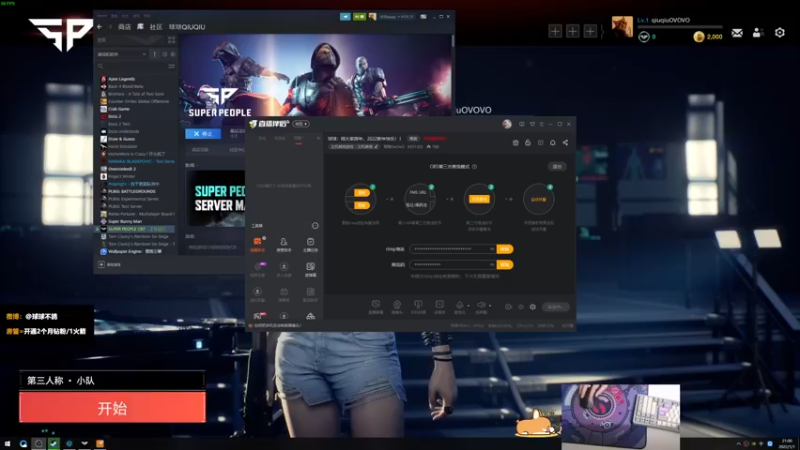
Task: Copy the stream key with orange button
Action: pos(505,264)
